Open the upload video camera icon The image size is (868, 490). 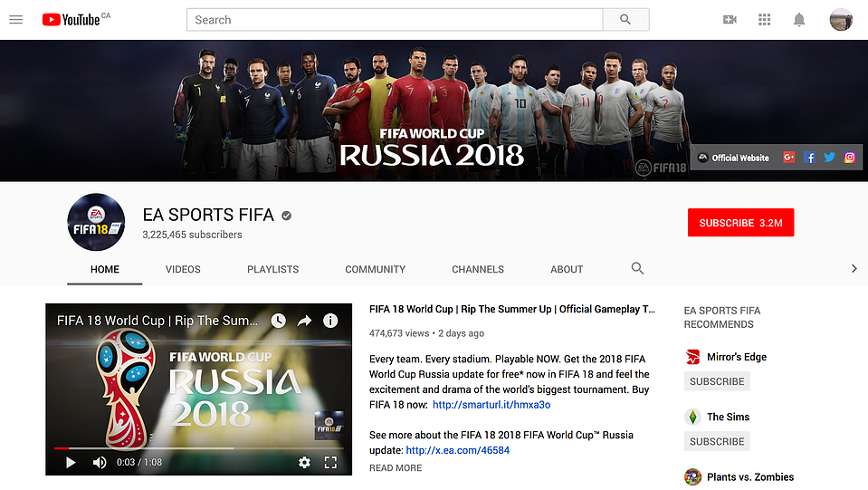[x=730, y=20]
